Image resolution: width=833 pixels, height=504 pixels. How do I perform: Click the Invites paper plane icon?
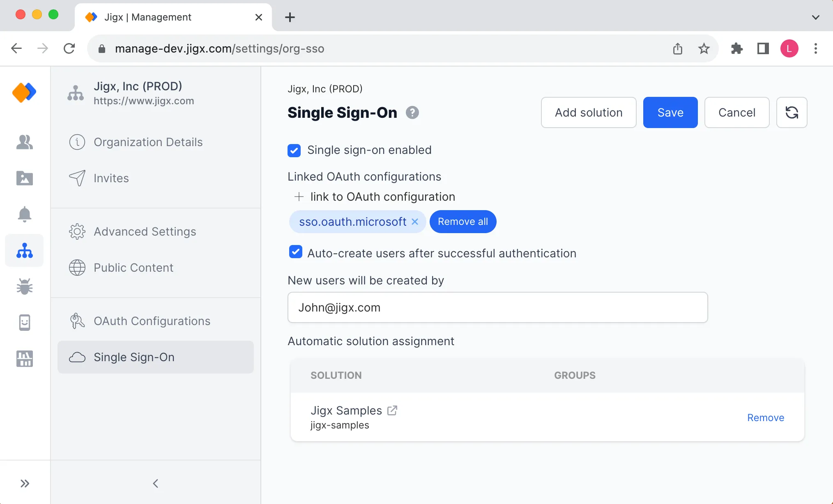(77, 178)
